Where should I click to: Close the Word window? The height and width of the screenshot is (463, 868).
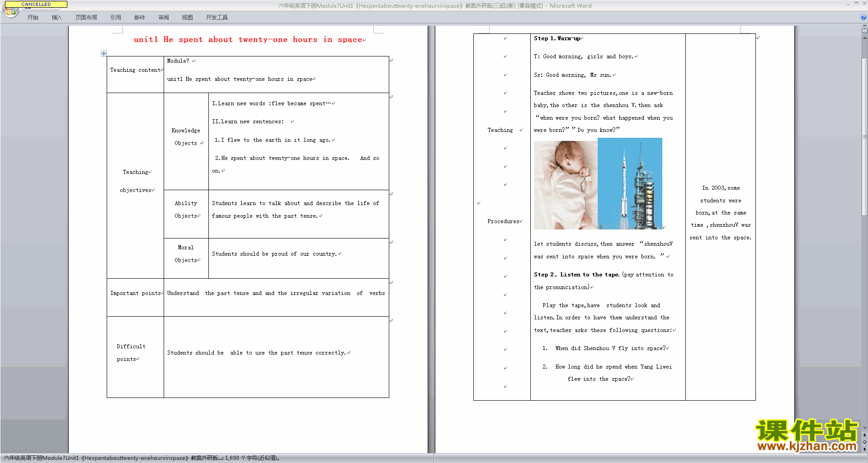click(864, 4)
